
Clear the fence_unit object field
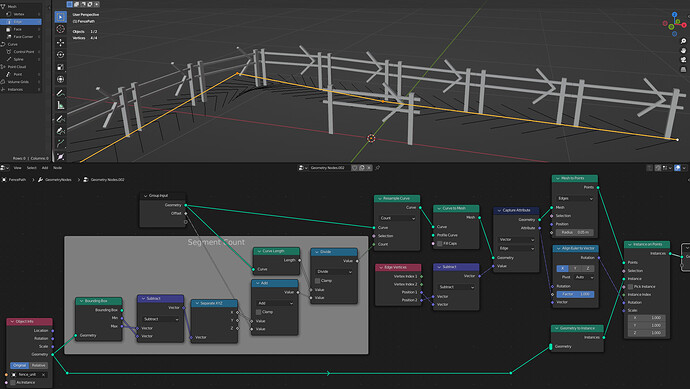pos(44,374)
